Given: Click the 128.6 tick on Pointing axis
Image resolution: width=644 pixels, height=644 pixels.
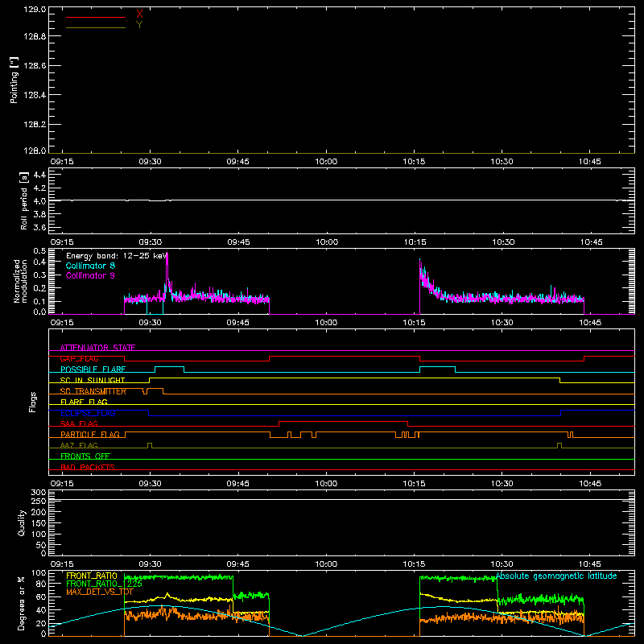Looking at the screenshot, I should [x=35, y=65].
